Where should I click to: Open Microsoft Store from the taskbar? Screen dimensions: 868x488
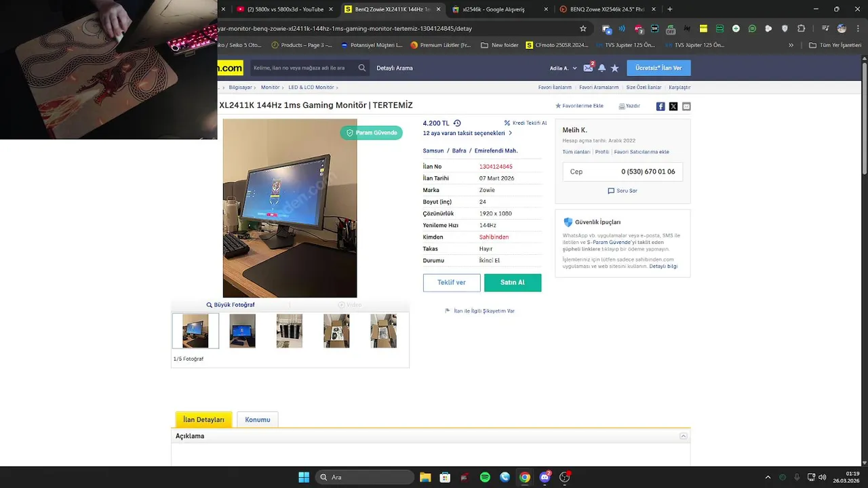[445, 477]
